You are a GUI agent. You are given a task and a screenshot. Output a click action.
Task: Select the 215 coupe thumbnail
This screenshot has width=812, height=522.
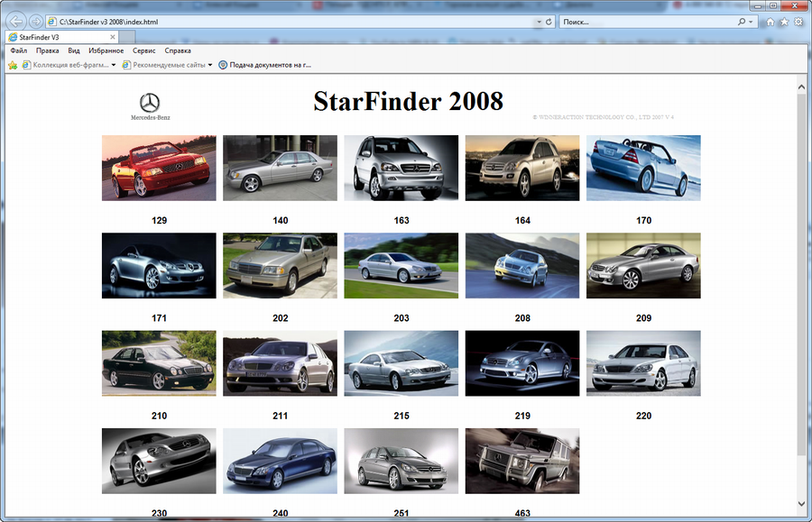(x=401, y=363)
